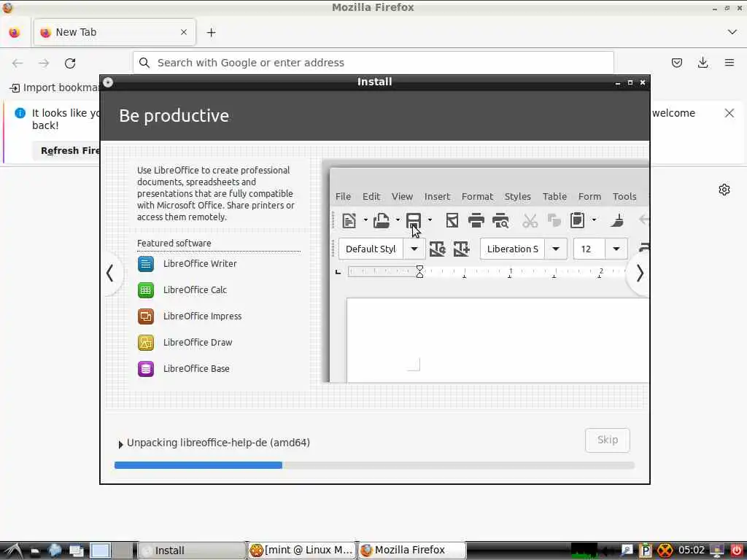Viewport: 747px width, 560px height.
Task: Click Firefox View icon beside the tabs
Action: [x=15, y=32]
